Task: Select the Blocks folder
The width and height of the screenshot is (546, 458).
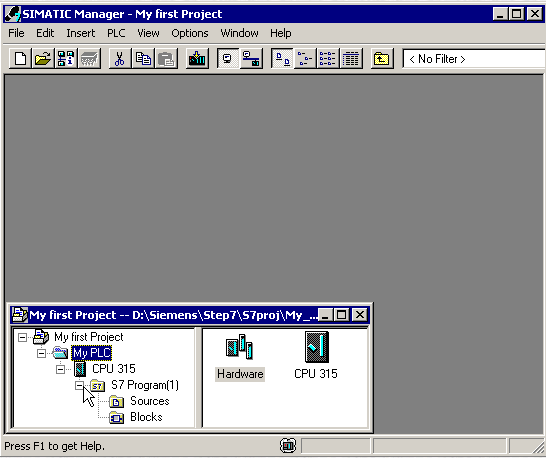Action: [146, 417]
